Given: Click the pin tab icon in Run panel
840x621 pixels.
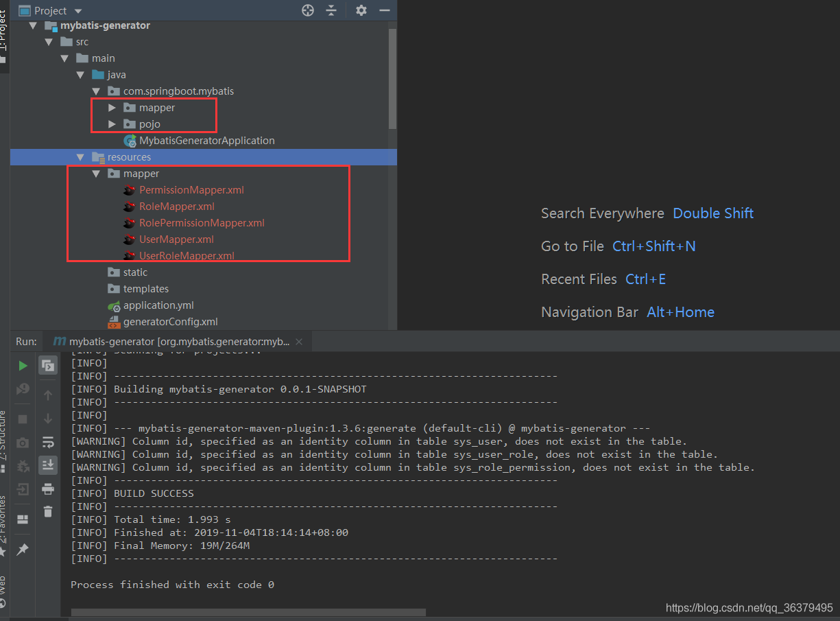Looking at the screenshot, I should (23, 550).
